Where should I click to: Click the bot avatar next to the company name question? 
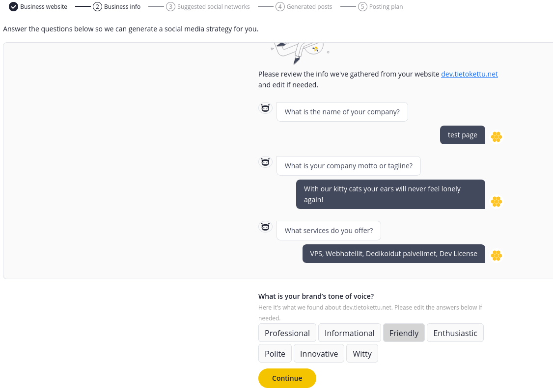(265, 108)
